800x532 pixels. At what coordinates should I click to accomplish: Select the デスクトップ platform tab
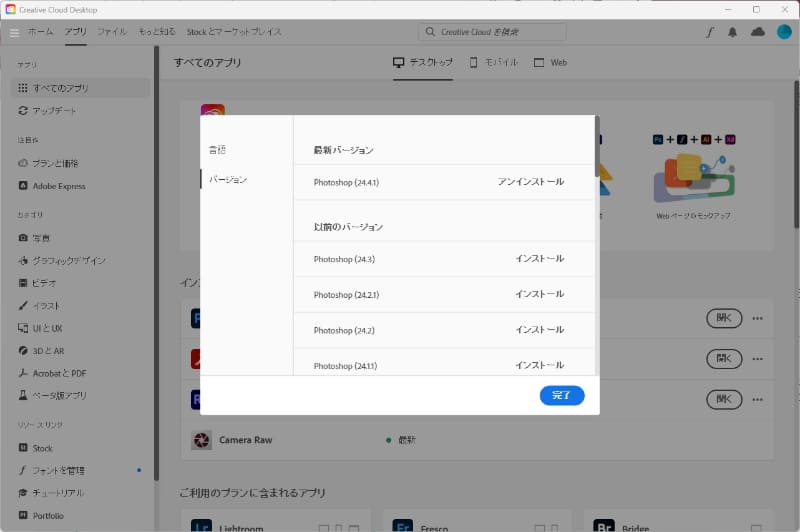(x=423, y=62)
